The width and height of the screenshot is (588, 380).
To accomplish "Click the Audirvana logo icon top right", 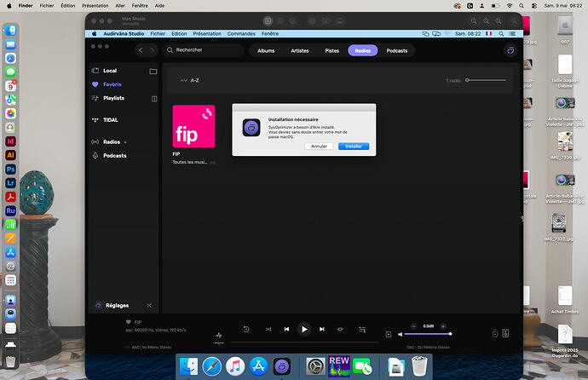I will click(510, 50).
